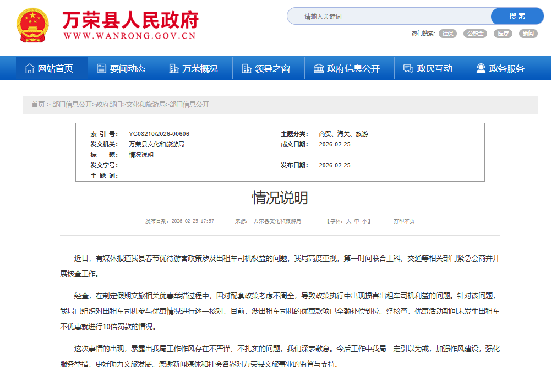Click the home icon in navigation bar
This screenshot has width=551, height=392.
(30, 69)
